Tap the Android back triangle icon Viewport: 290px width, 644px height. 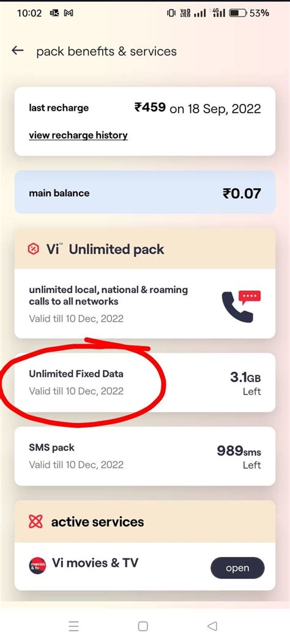pos(212,626)
